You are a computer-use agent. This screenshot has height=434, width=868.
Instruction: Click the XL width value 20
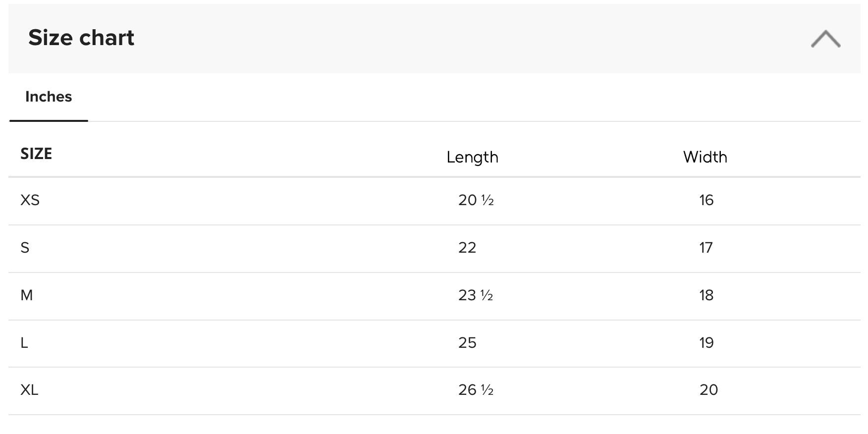pos(708,390)
